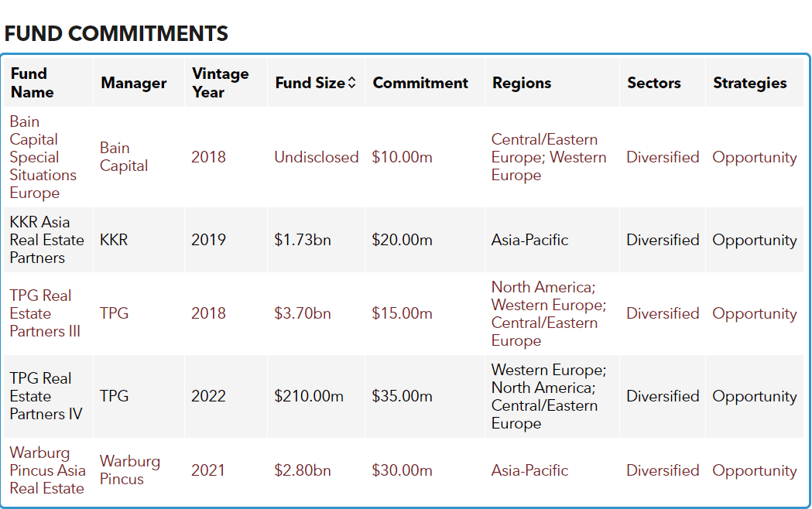The height and width of the screenshot is (509, 812).
Task: Click Diversified sector in Bain Capital row
Action: 663,157
